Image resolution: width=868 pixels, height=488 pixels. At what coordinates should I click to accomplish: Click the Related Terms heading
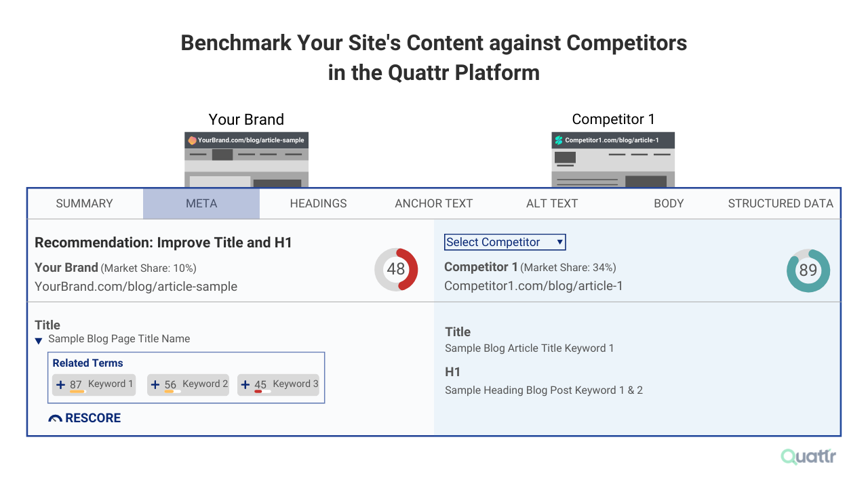88,363
